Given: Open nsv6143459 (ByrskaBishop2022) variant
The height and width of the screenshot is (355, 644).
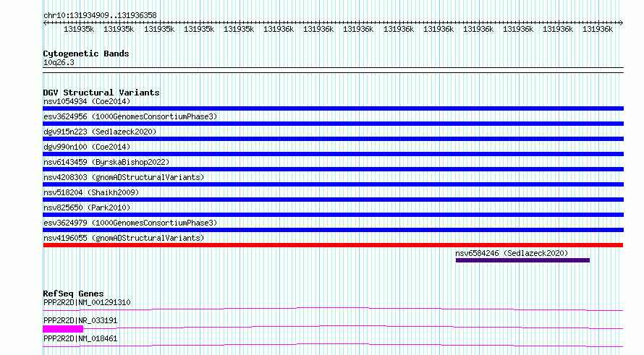Looking at the screenshot, I should [106, 162].
